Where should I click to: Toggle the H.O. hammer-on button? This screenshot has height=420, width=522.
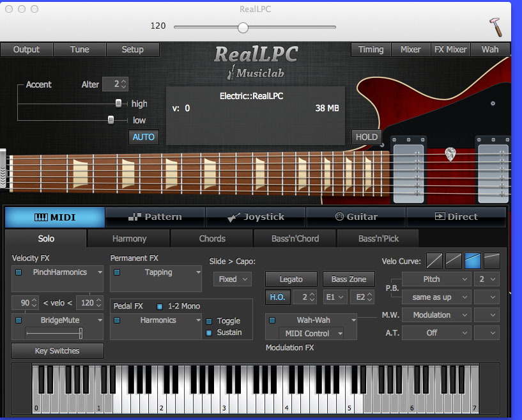click(278, 297)
